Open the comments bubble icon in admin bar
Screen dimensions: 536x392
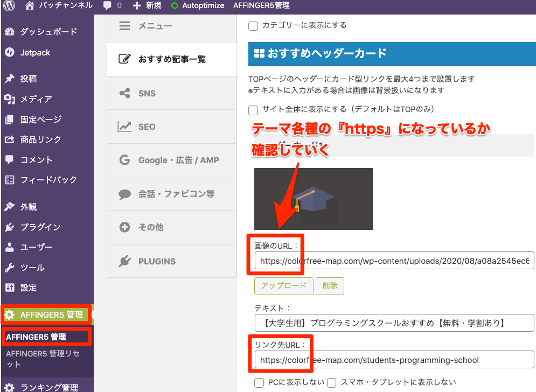pos(107,6)
